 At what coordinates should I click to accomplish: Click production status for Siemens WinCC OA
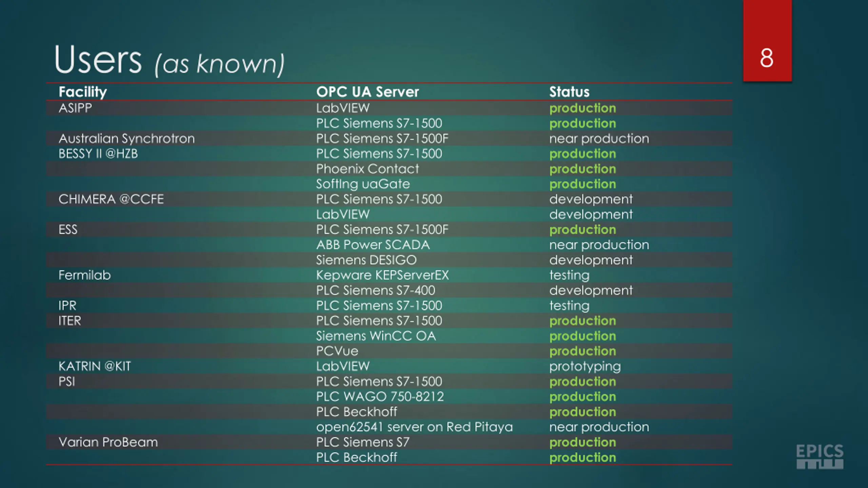[583, 336]
